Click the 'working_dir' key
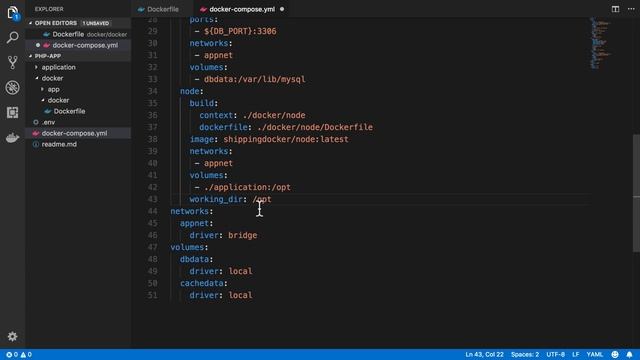The width and height of the screenshot is (640, 360). point(216,199)
